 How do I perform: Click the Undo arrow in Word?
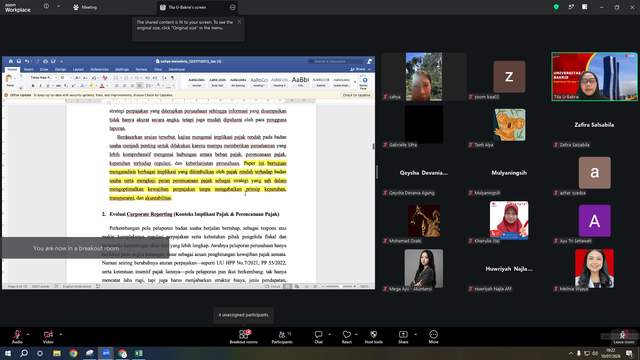(x=27, y=61)
